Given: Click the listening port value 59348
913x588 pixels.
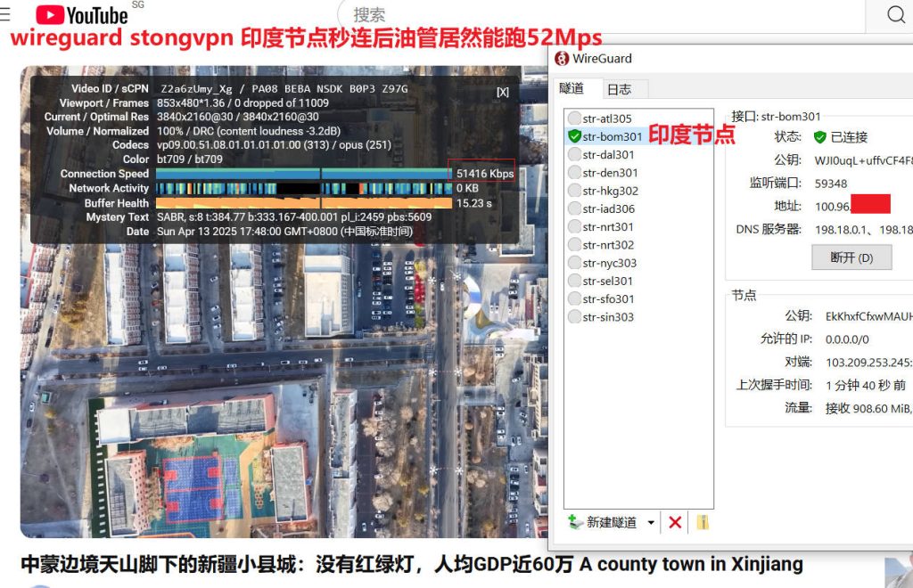Looking at the screenshot, I should (831, 184).
